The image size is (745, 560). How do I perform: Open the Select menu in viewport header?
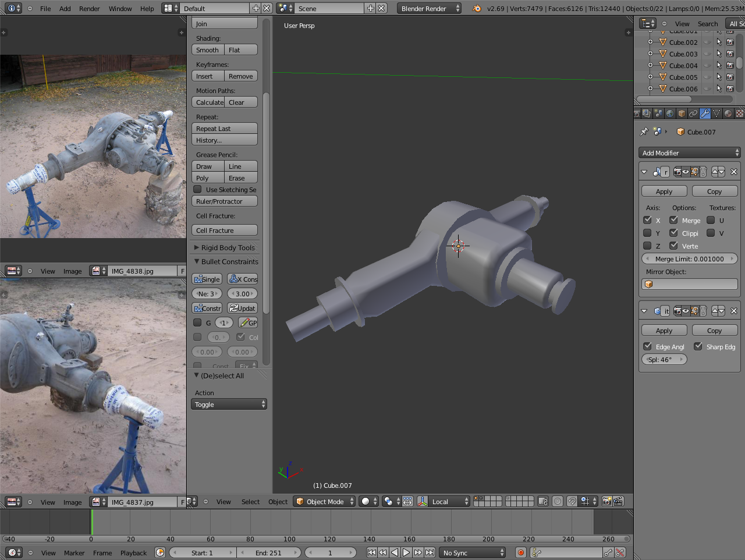pos(250,501)
